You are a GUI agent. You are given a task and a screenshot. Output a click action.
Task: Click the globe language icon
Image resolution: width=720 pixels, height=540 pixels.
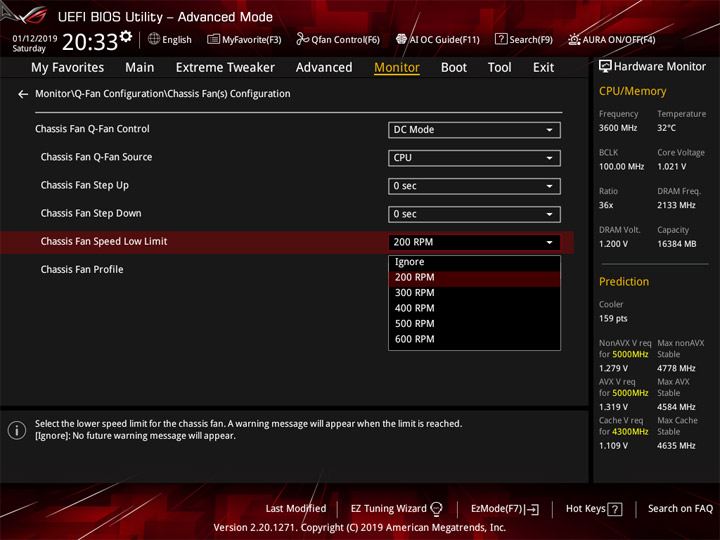pyautogui.click(x=154, y=39)
